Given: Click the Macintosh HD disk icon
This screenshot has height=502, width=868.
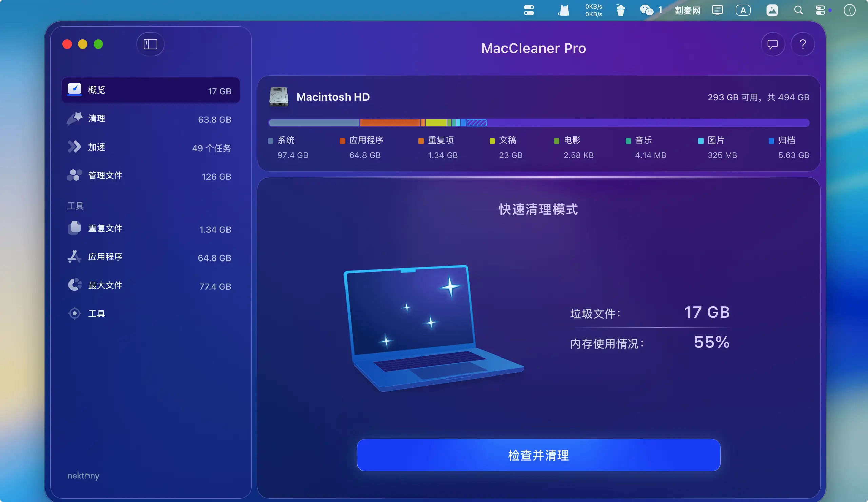Looking at the screenshot, I should point(278,97).
